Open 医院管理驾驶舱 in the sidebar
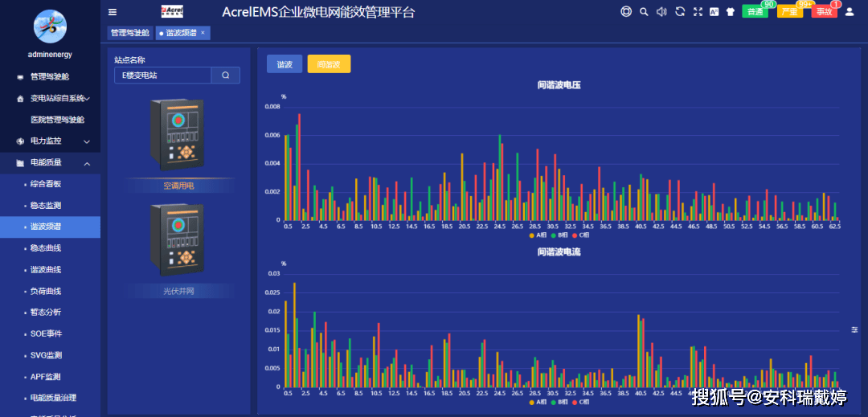This screenshot has height=417, width=868. [x=58, y=120]
